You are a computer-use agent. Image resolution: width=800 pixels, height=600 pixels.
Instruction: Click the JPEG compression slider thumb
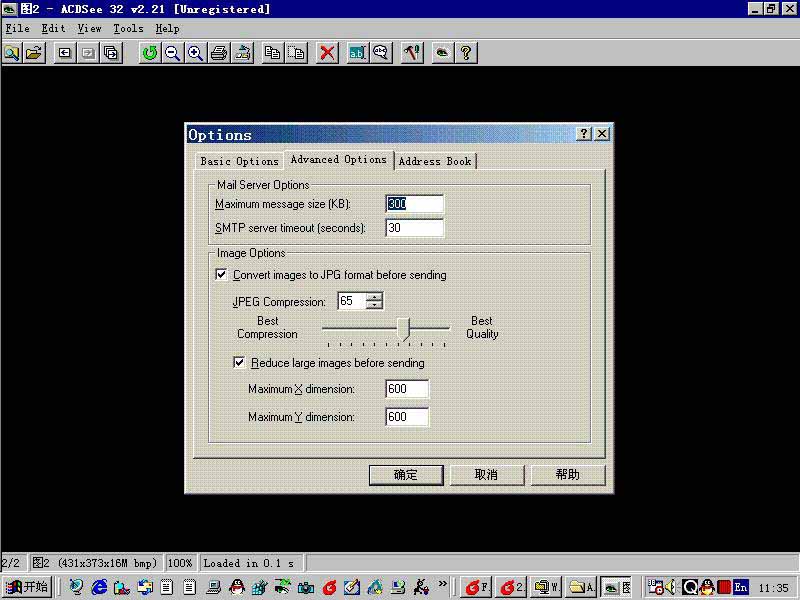(404, 329)
